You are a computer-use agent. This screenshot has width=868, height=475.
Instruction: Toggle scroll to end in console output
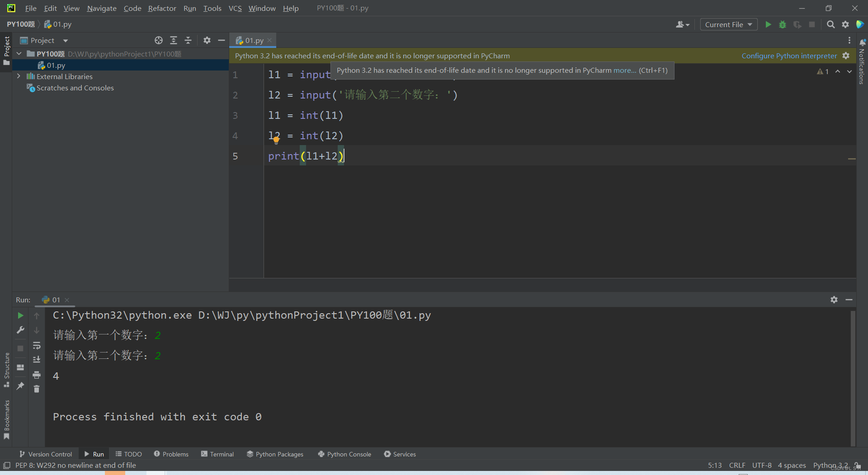37,359
